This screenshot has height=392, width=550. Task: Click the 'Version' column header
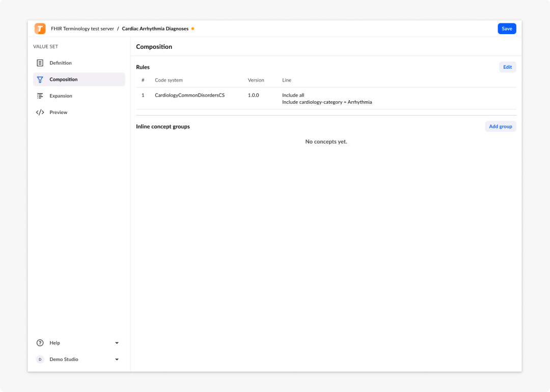[256, 80]
